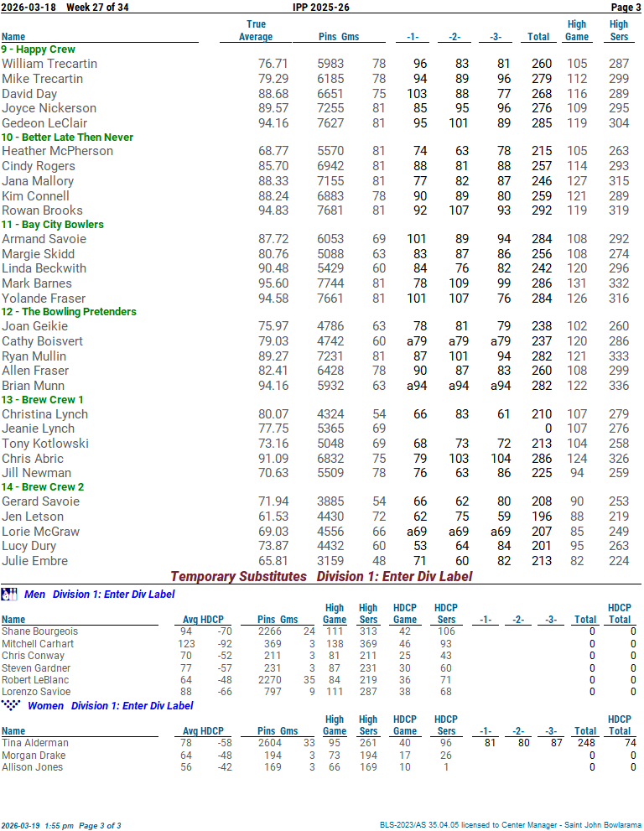This screenshot has width=644, height=831.
Task: Open team 11 - Bay City Bowlers
Action: pyautogui.click(x=52, y=225)
